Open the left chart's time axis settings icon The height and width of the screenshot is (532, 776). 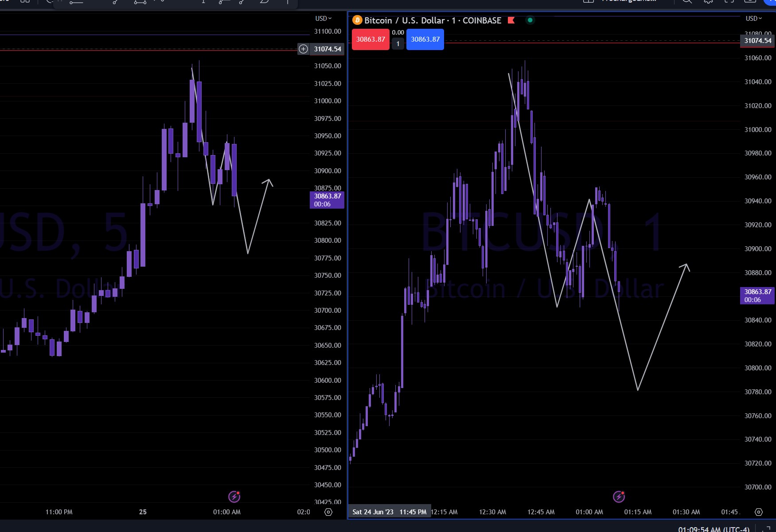click(328, 512)
